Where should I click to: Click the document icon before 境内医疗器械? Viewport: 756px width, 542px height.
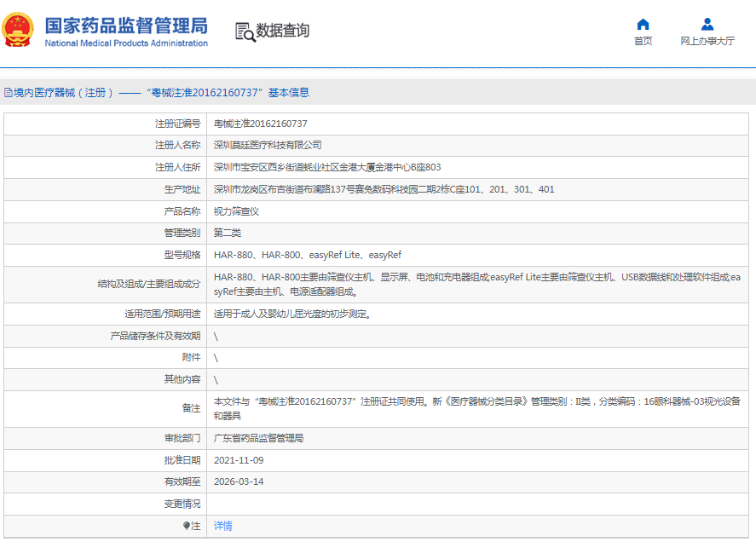[x=8, y=93]
